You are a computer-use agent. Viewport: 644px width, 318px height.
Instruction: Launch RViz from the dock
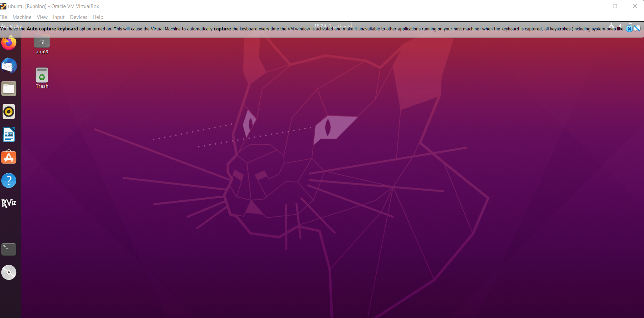point(9,203)
